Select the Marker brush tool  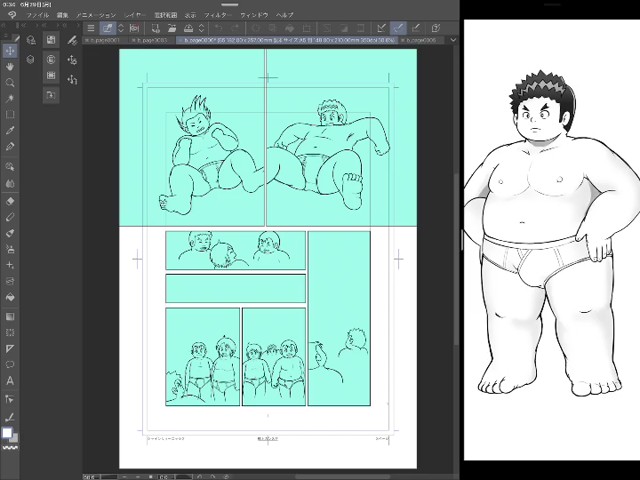[x=10, y=233]
